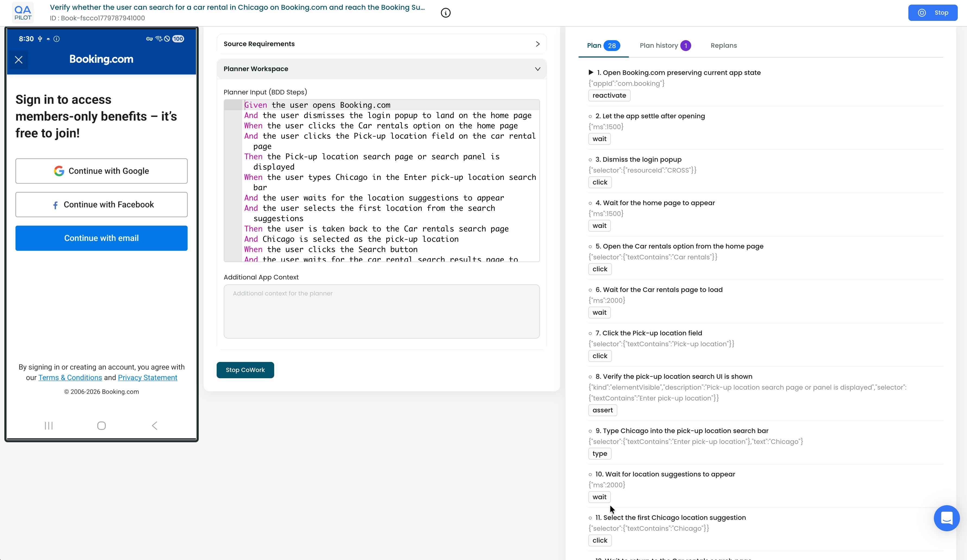Screen dimensions: 967x560
Task: Tap the battery 100 indicator in status bar
Action: click(x=178, y=39)
